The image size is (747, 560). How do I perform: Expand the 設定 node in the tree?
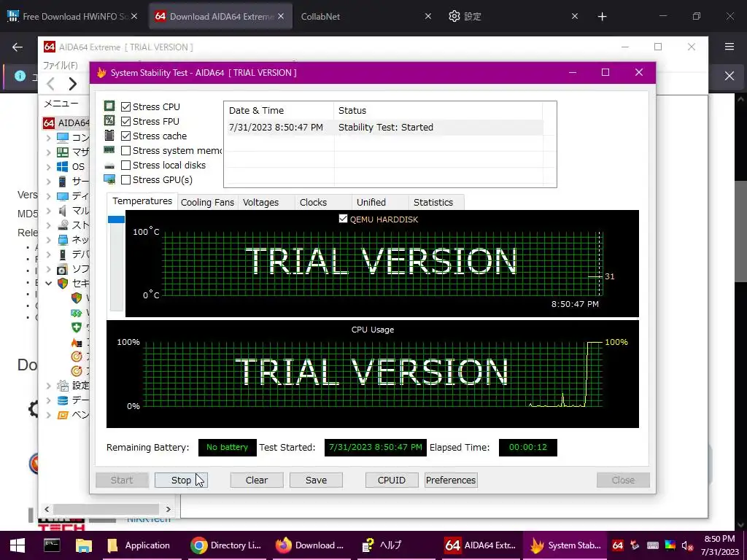click(x=48, y=385)
